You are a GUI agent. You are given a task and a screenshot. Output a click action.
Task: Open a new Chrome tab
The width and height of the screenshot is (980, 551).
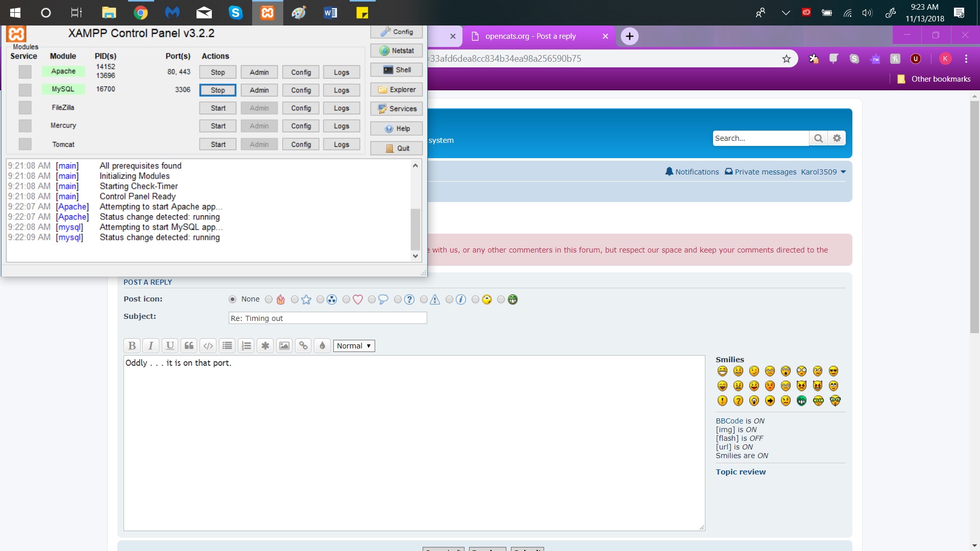click(x=629, y=36)
